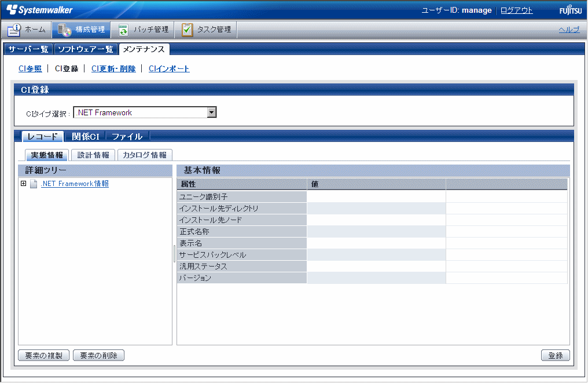This screenshot has width=588, height=383.
Task: Switch to the ソフトウェア一覧 tab
Action: coord(86,49)
